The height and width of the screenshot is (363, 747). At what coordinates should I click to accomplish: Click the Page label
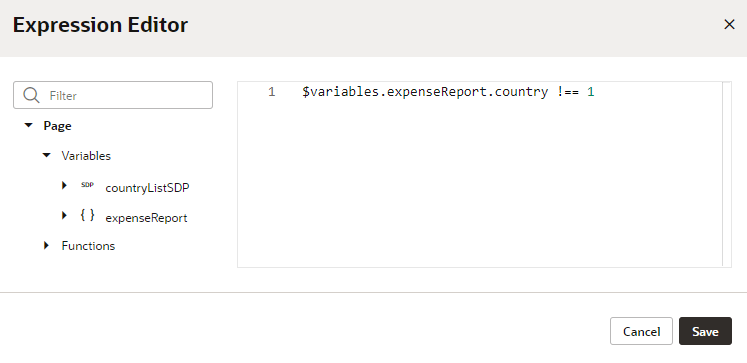[x=57, y=126]
